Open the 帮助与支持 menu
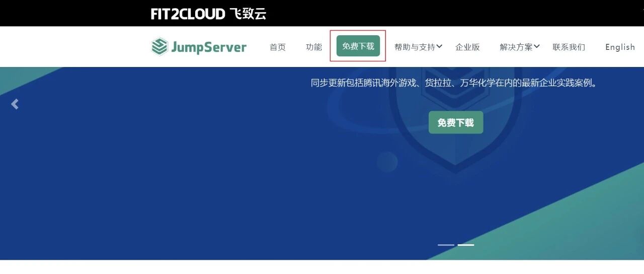This screenshot has height=274, width=644. (x=415, y=47)
